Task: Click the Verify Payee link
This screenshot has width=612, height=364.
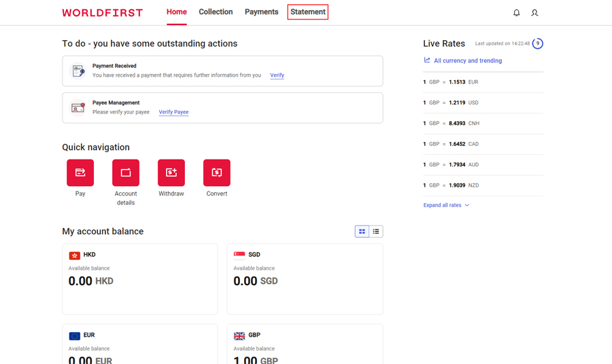Action: tap(173, 112)
